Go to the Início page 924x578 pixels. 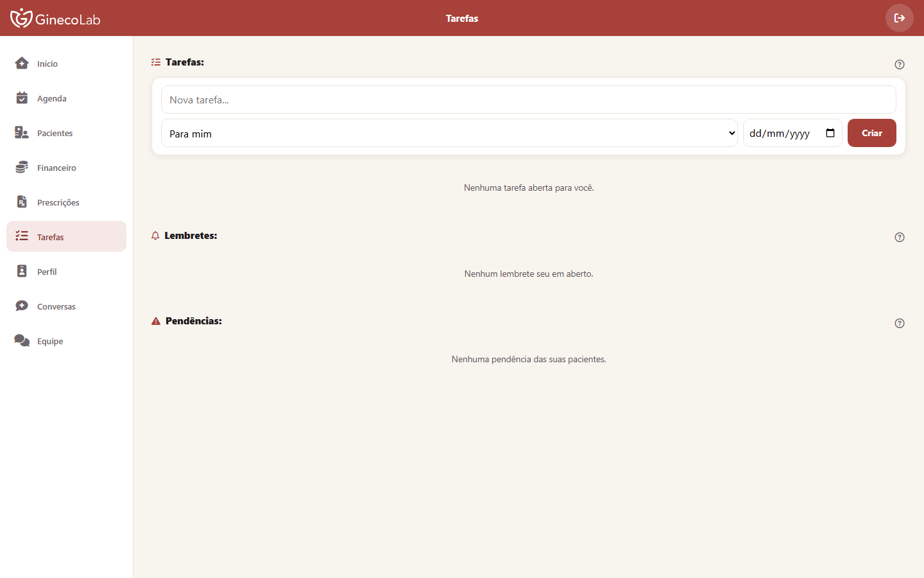[x=67, y=64]
